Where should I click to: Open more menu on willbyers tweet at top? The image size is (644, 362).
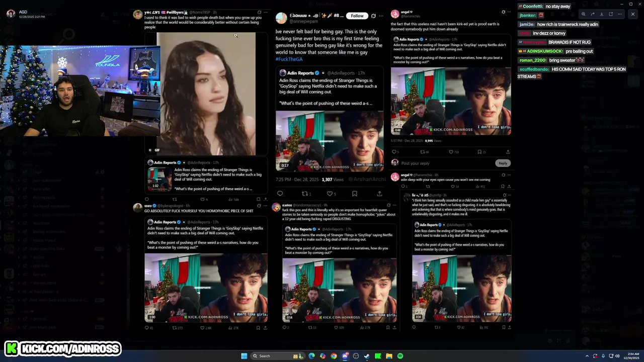(x=266, y=12)
